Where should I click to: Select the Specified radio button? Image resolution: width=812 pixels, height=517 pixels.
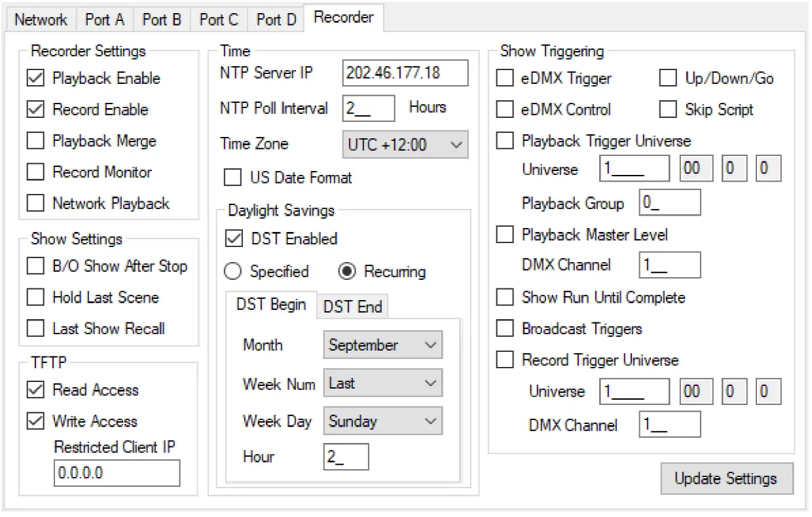click(232, 272)
